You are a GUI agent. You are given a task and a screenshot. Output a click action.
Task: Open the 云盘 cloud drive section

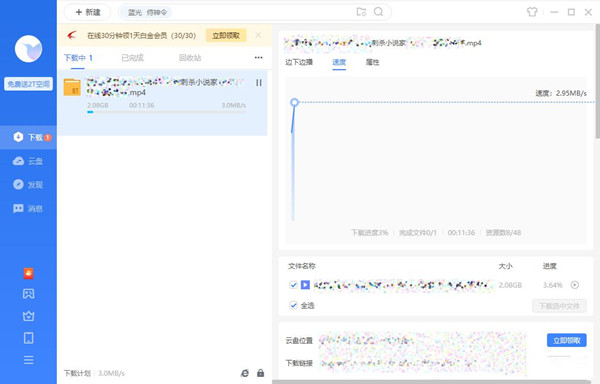[x=28, y=161]
